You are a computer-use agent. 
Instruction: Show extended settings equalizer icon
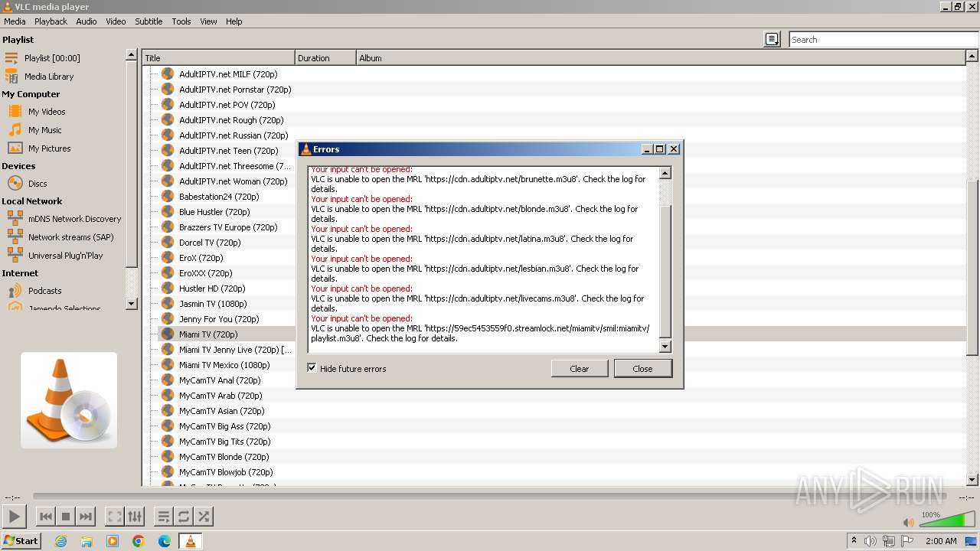click(x=135, y=517)
